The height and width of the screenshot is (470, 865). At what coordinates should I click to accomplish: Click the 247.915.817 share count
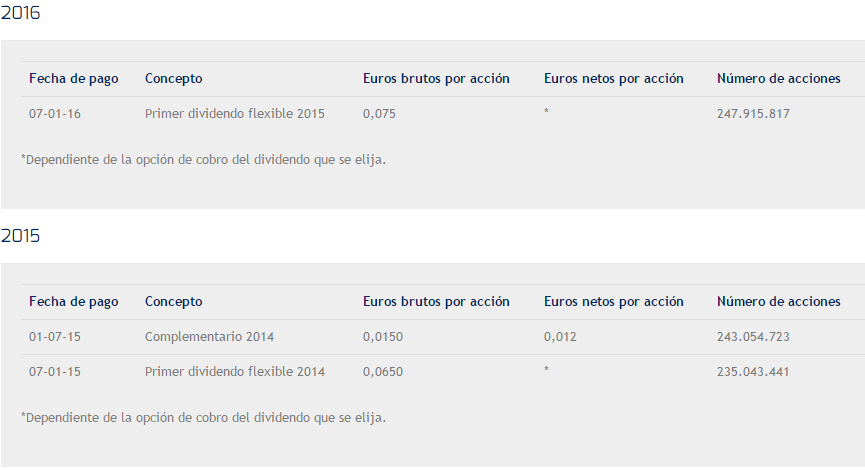pyautogui.click(x=753, y=114)
